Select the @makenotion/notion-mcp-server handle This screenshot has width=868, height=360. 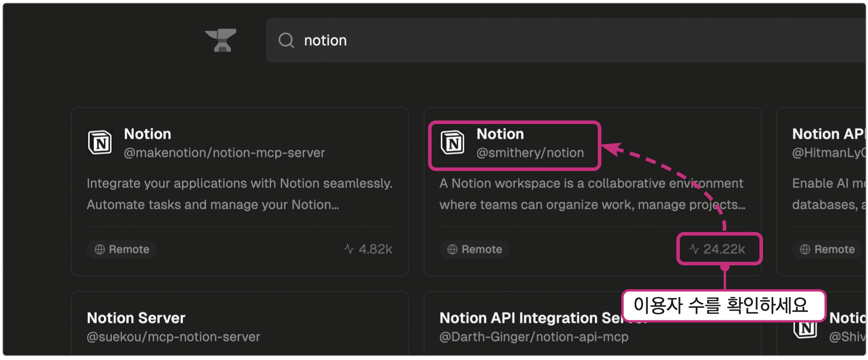[224, 153]
